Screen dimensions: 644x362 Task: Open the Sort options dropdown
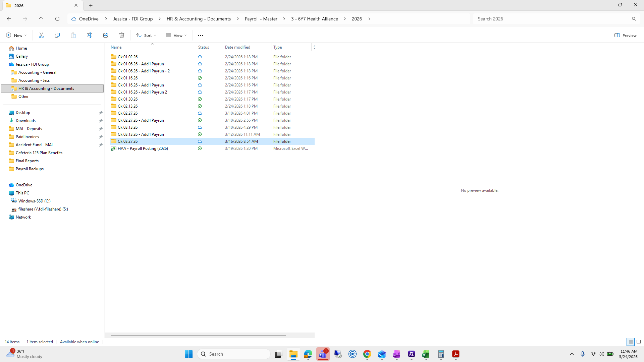click(146, 35)
